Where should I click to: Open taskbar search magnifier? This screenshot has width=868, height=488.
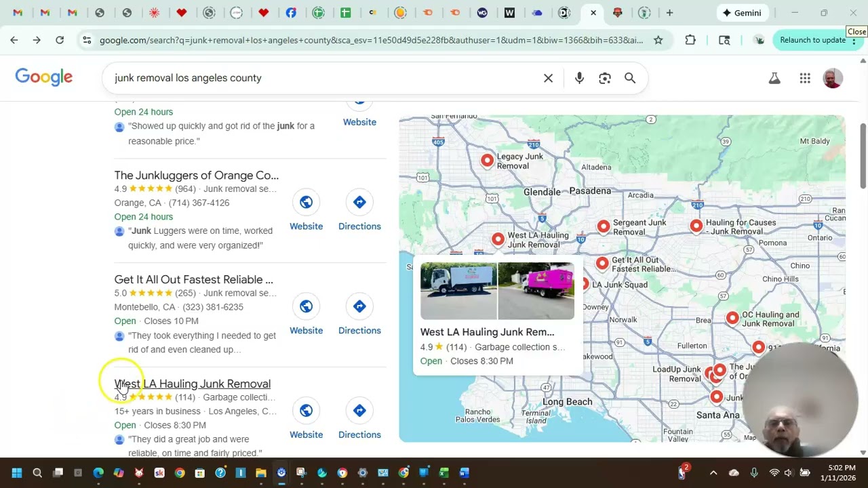37,472
